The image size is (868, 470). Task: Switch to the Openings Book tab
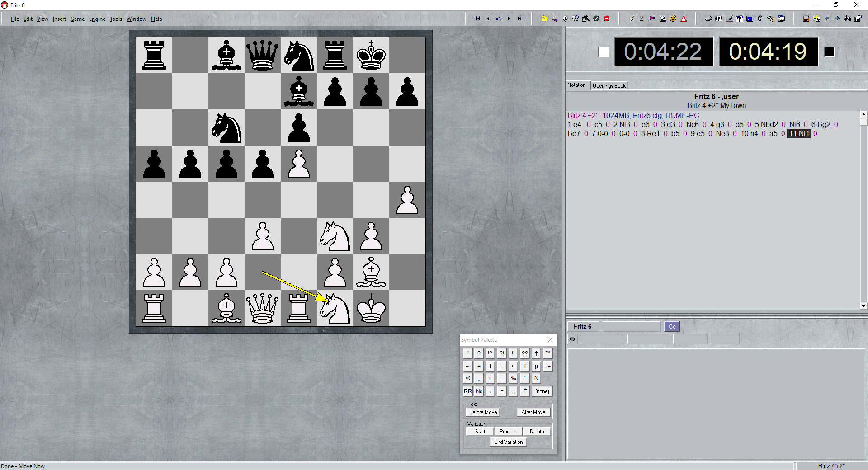point(609,86)
